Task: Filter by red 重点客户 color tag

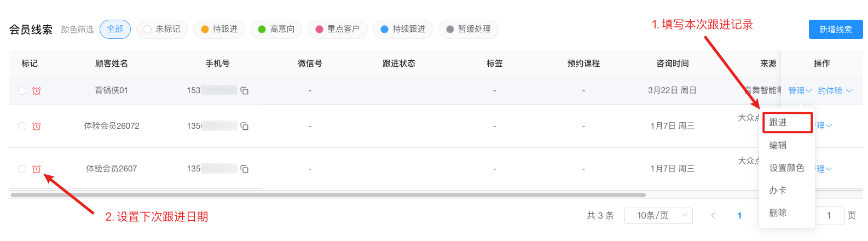Action: [337, 30]
